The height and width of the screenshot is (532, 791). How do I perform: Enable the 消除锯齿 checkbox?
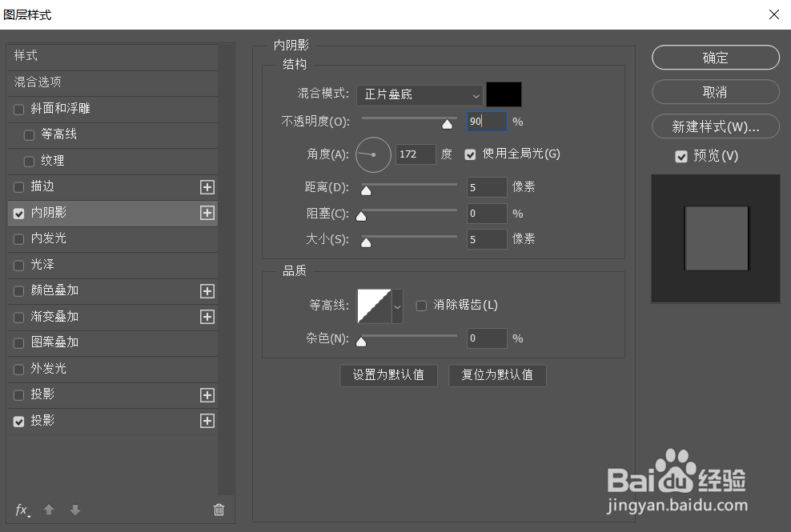421,306
